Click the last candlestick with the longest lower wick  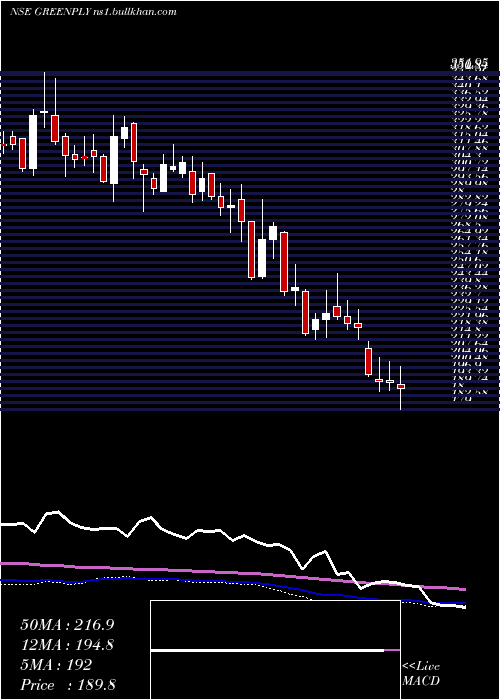400,388
